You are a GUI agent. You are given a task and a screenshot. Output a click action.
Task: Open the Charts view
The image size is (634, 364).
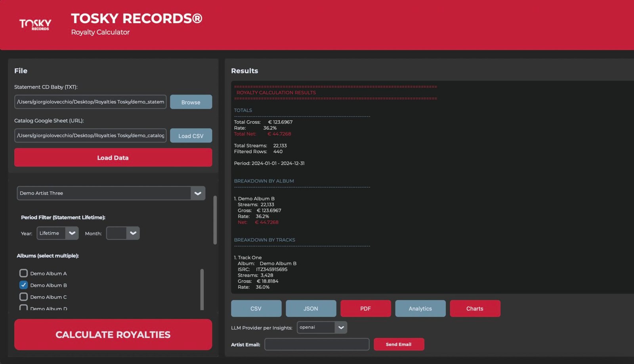pyautogui.click(x=475, y=308)
